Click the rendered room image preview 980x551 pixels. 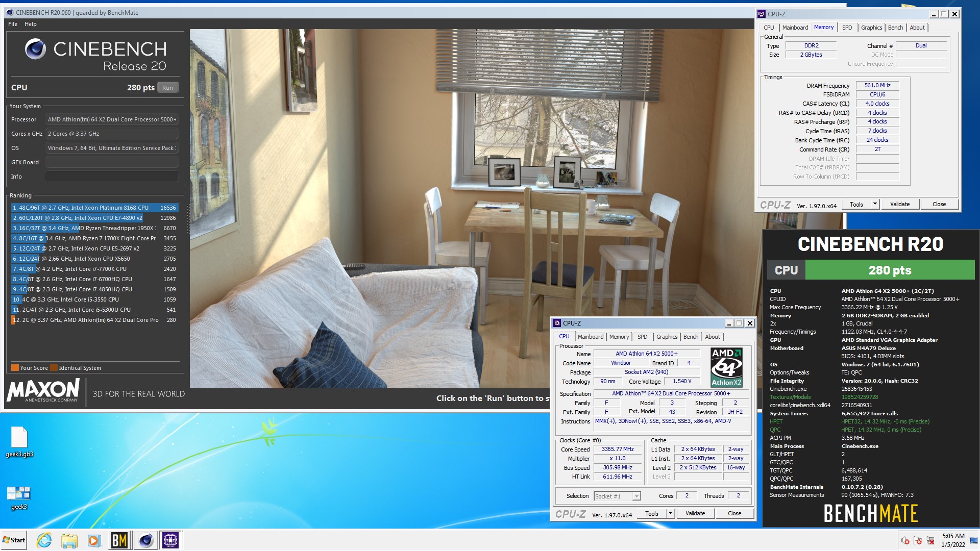tap(472, 208)
